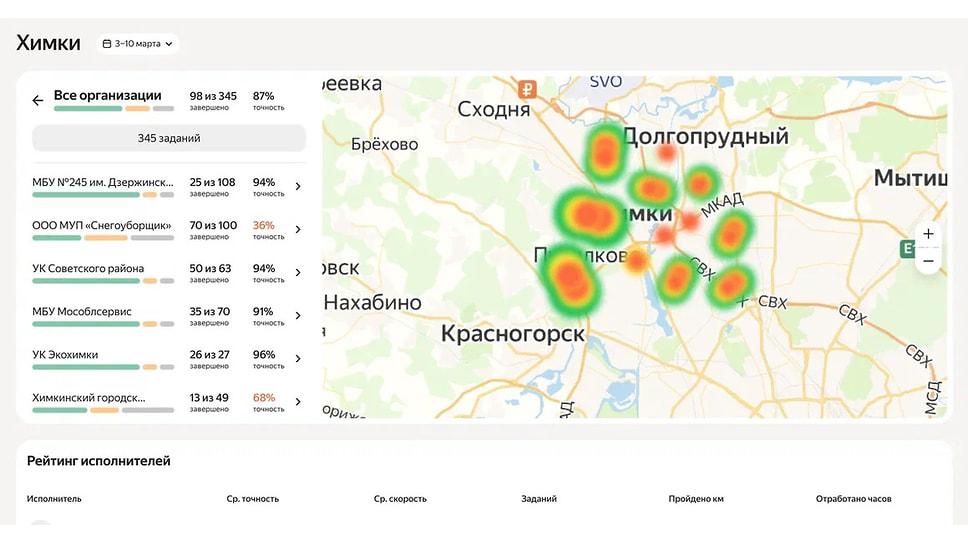Image resolution: width=968 pixels, height=544 pixels.
Task: Sort by Отработано часов column header
Action: click(853, 499)
